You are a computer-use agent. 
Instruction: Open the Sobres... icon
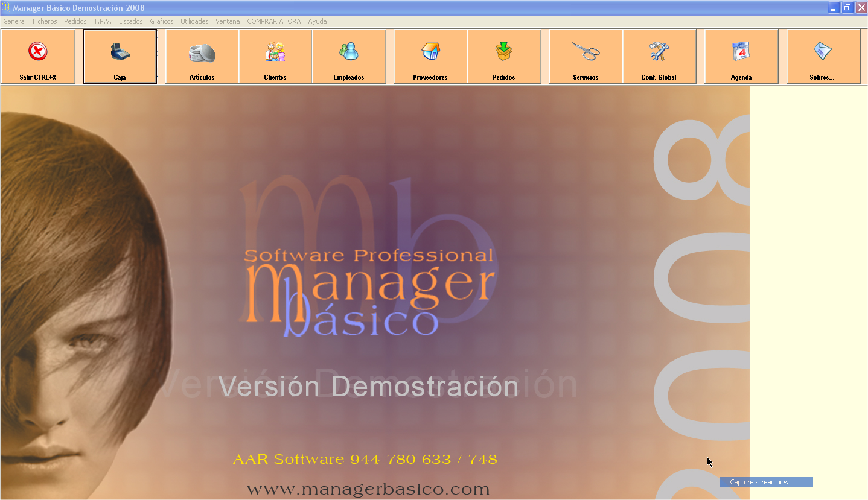tap(823, 56)
